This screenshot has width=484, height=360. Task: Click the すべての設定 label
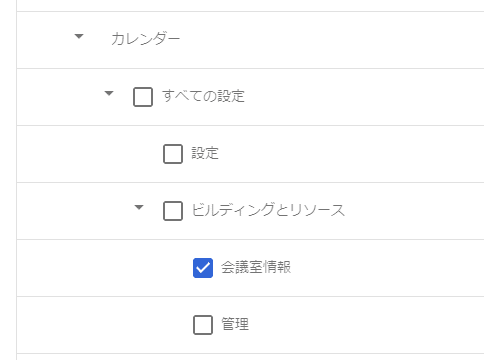click(x=203, y=96)
